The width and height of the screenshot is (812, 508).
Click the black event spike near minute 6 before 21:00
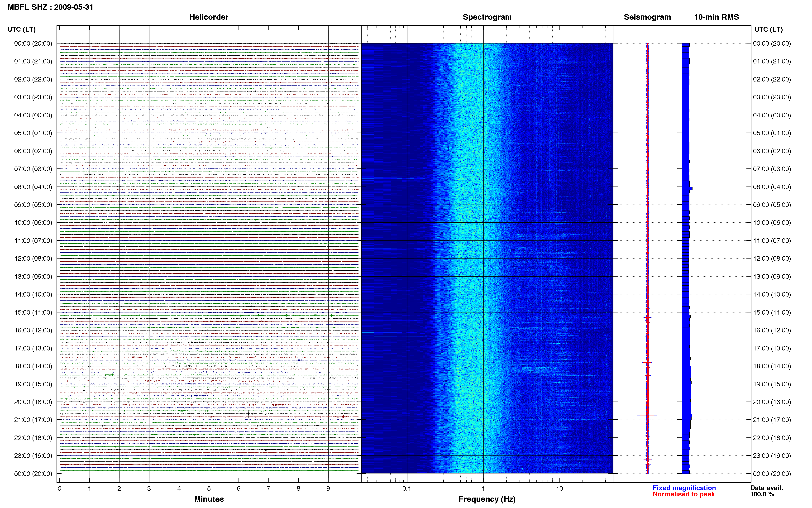248,414
